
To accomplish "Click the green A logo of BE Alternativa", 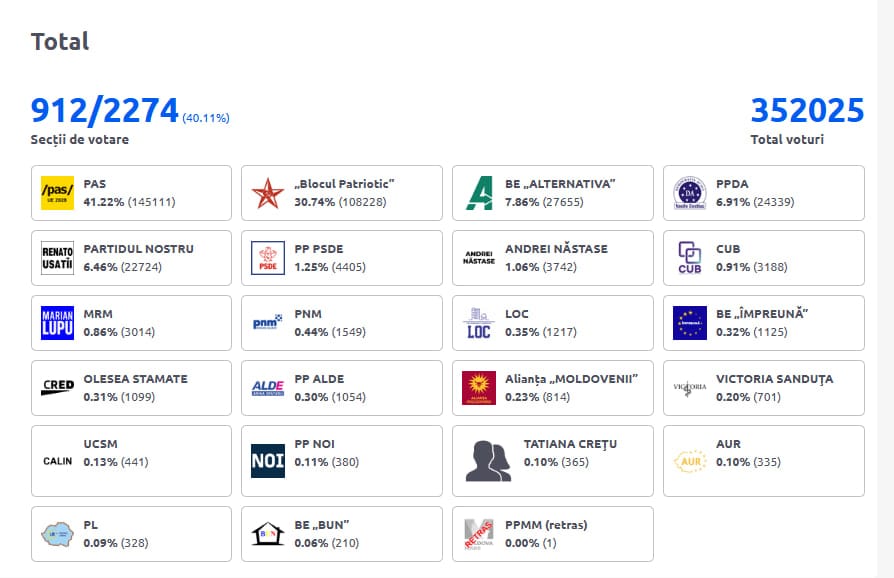I will coord(479,193).
